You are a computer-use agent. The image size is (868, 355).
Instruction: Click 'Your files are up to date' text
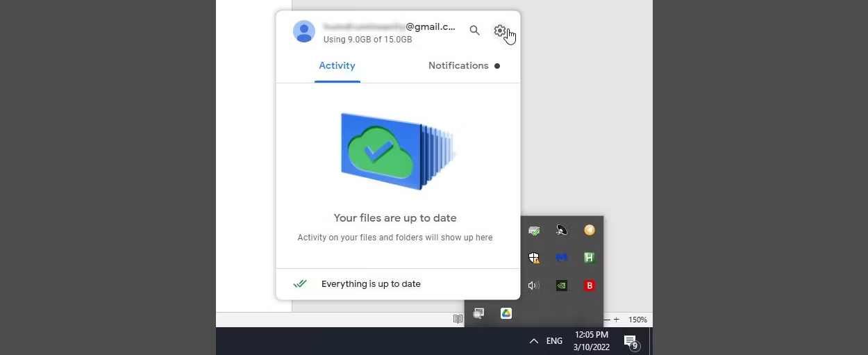[395, 218]
